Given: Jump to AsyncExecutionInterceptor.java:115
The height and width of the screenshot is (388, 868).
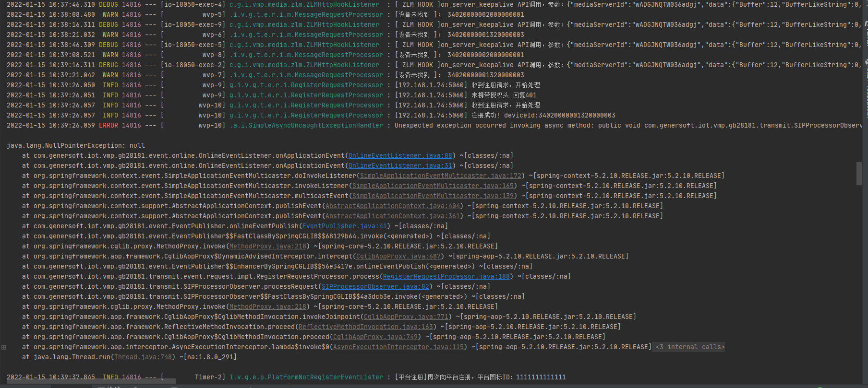Looking at the screenshot, I should pos(398,347).
